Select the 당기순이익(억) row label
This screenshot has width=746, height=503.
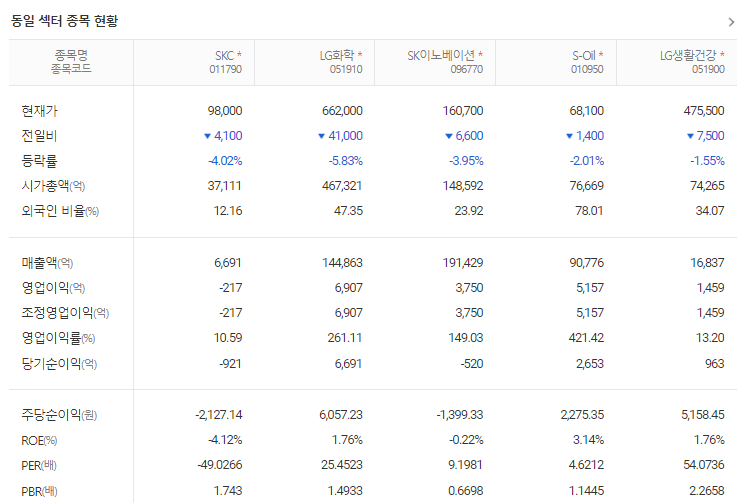point(59,364)
